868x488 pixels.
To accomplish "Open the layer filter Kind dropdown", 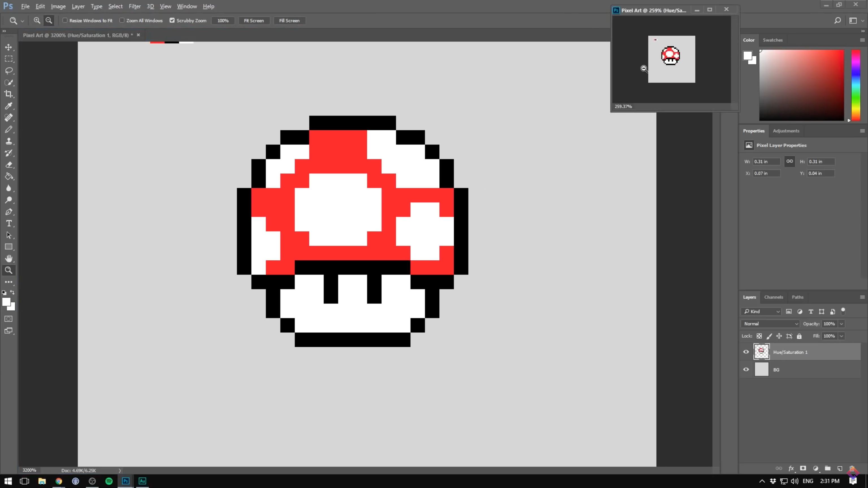I will pos(761,311).
